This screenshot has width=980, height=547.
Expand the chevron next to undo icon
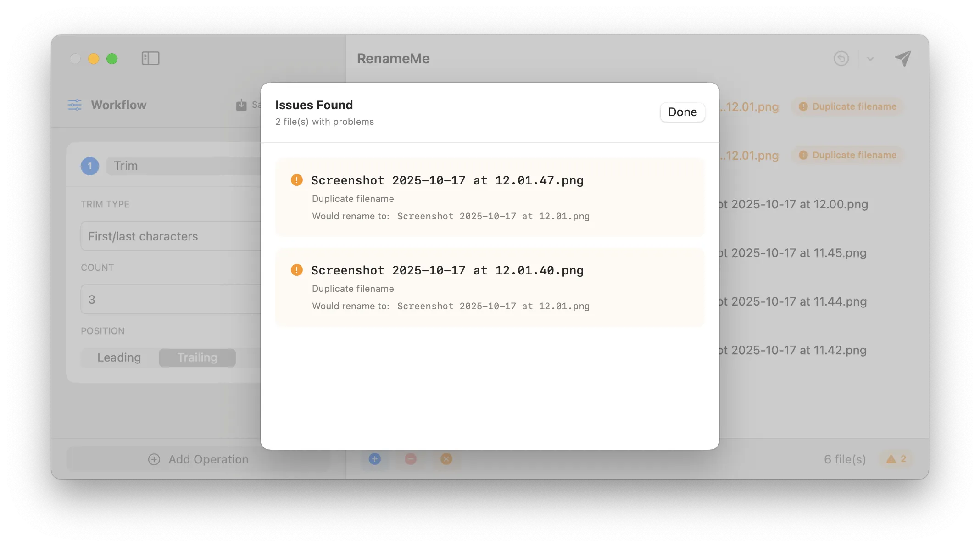pos(870,59)
